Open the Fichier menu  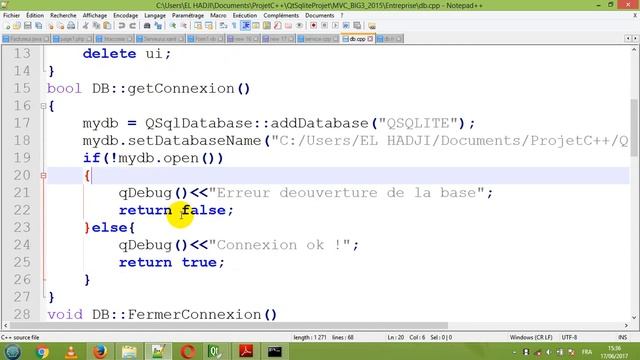pyautogui.click(x=11, y=15)
